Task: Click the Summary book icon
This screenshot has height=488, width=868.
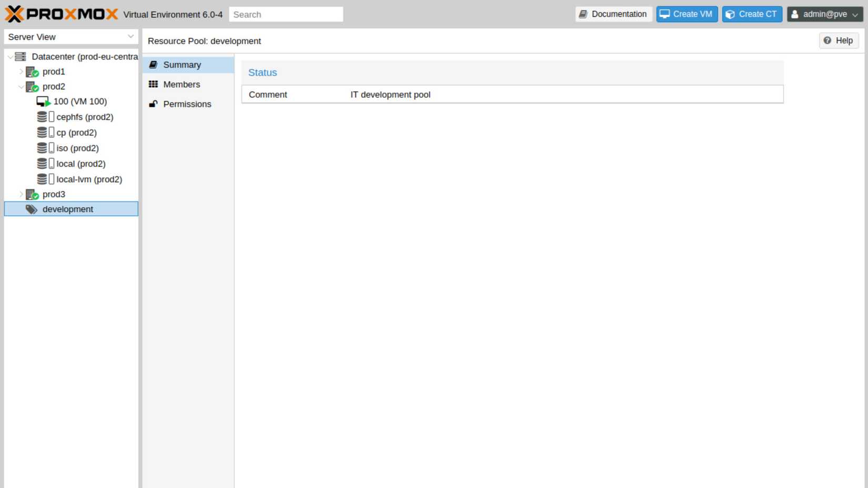Action: coord(153,65)
